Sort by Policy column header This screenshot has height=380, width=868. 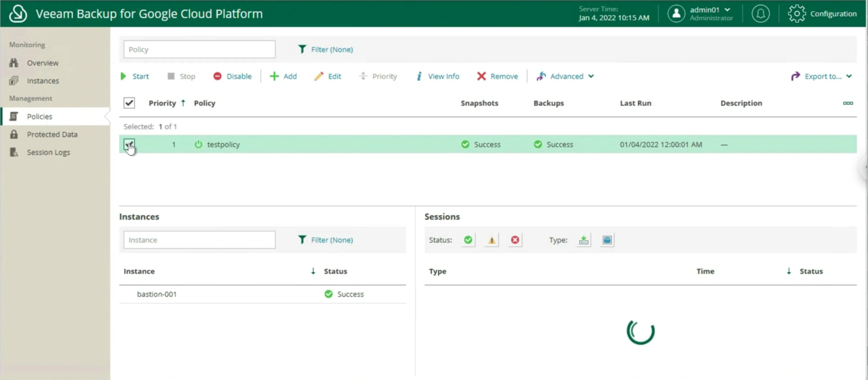205,103
